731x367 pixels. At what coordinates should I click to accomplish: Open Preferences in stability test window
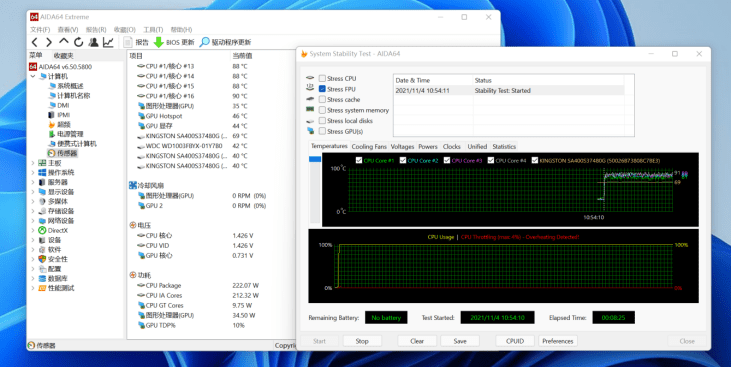(x=558, y=341)
